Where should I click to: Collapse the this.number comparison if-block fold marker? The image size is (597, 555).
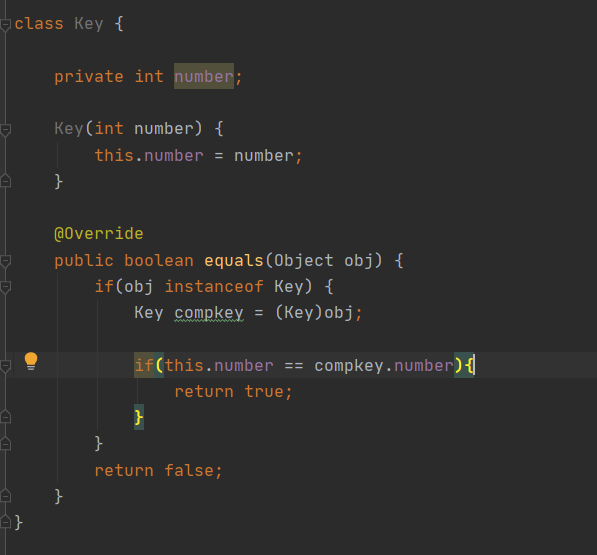(5, 367)
